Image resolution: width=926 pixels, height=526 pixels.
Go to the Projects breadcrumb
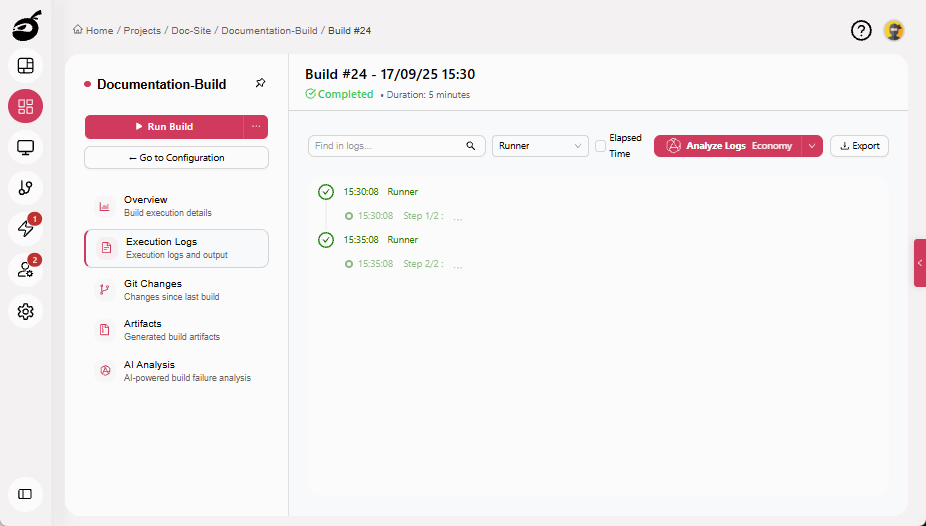142,30
